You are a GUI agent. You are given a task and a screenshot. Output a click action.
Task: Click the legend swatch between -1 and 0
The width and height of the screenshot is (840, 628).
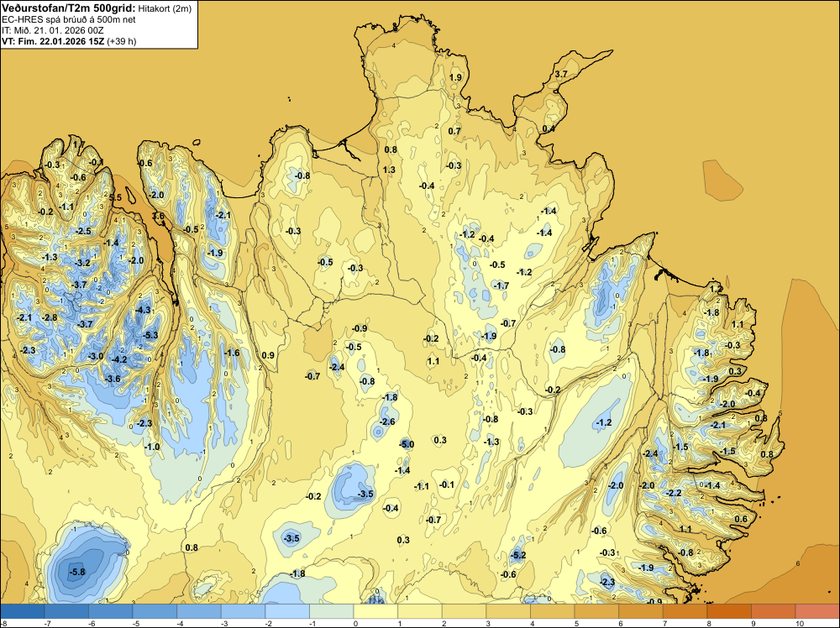point(332,611)
